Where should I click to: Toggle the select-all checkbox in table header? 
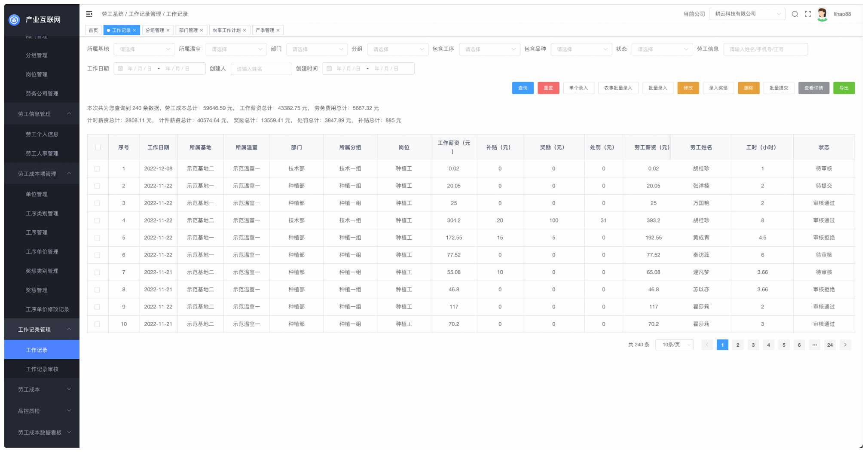pyautogui.click(x=98, y=147)
